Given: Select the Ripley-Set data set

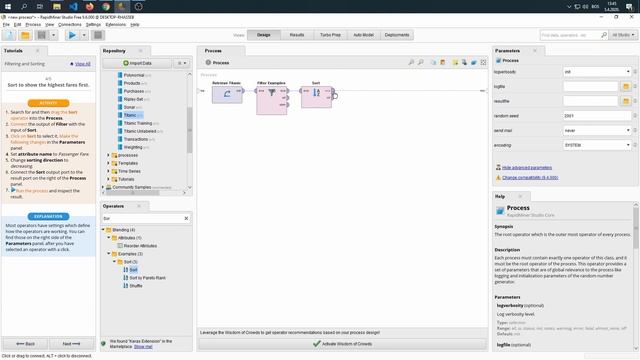Looking at the screenshot, I should [x=133, y=99].
